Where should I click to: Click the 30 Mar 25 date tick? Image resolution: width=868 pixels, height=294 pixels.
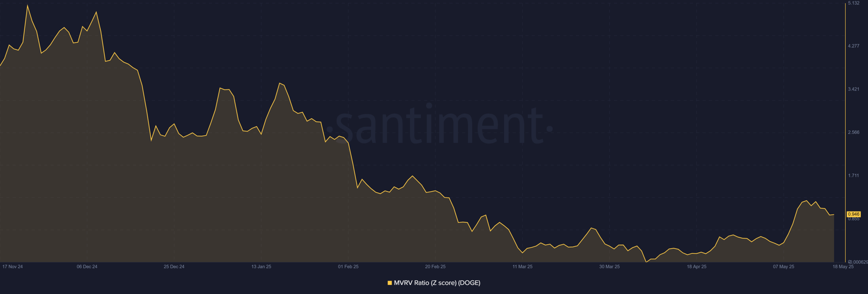click(x=609, y=267)
